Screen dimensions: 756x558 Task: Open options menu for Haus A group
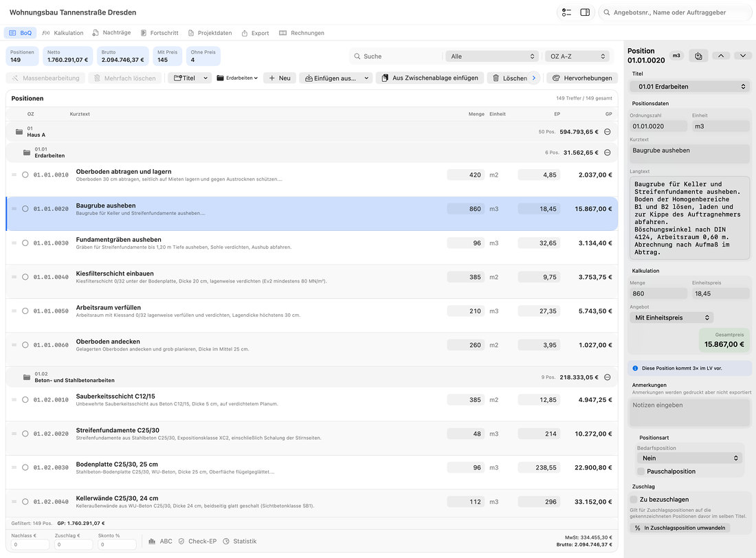click(x=608, y=132)
